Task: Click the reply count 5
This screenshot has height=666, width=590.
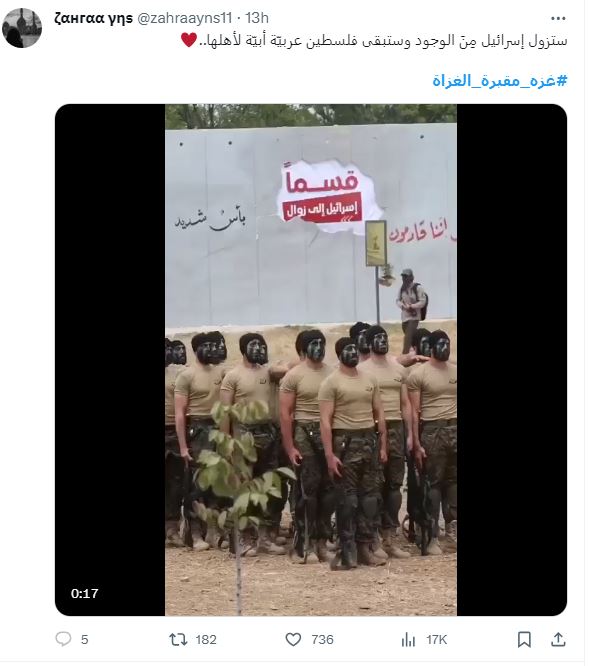Action: [x=85, y=640]
